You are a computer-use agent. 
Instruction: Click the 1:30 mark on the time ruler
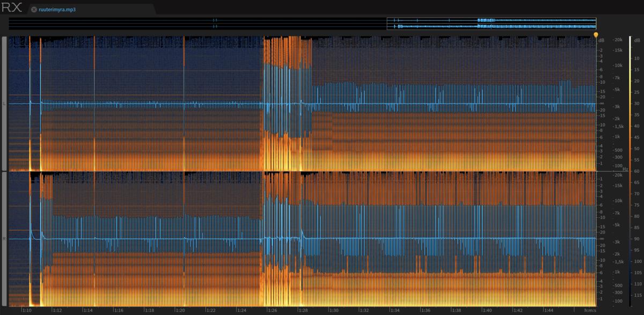[x=334, y=310]
